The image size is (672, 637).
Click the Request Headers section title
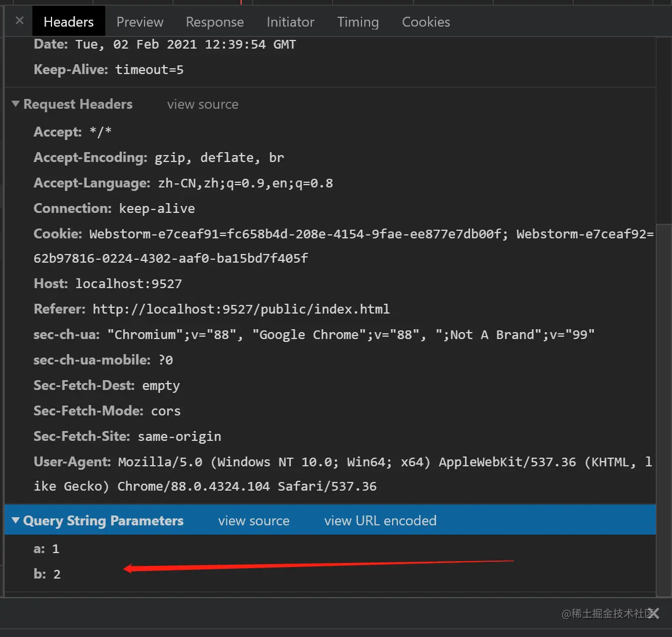77,104
